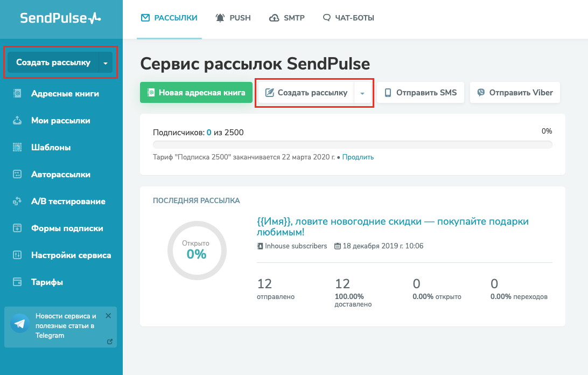The image size is (588, 375).
Task: Click the Настройки сервиса sliders icon
Action: (x=17, y=255)
